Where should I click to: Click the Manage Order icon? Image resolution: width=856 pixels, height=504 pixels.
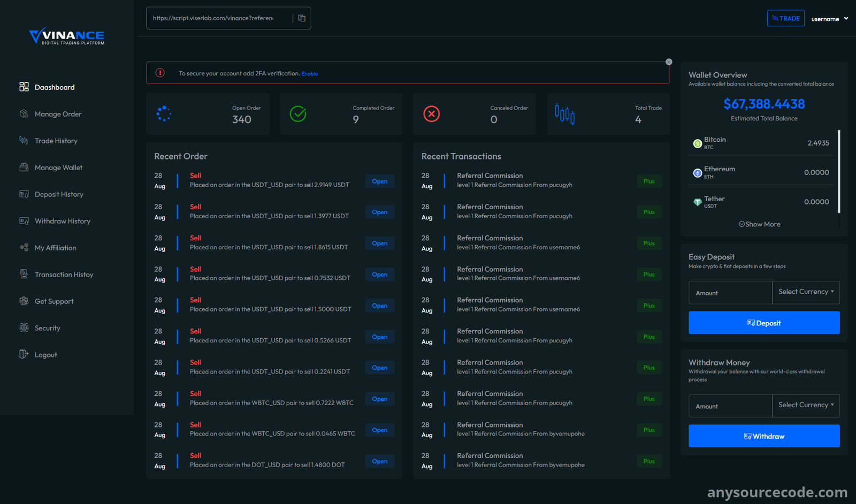click(x=24, y=113)
